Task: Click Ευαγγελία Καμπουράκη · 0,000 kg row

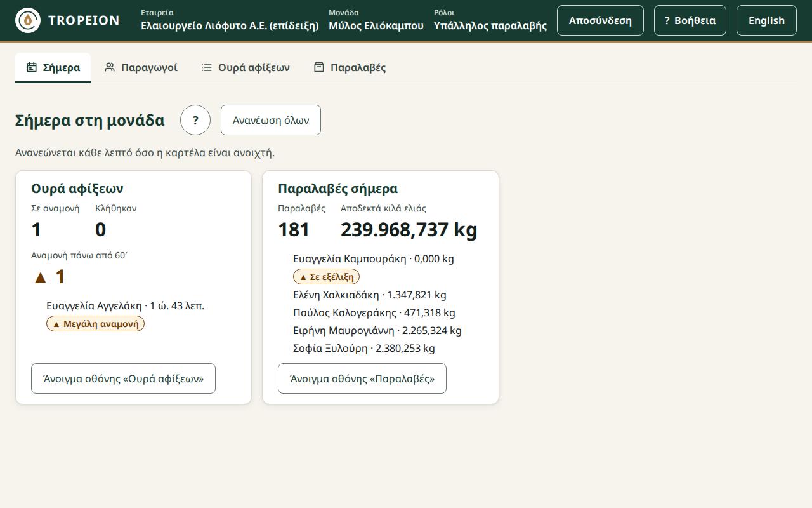Action: (374, 258)
